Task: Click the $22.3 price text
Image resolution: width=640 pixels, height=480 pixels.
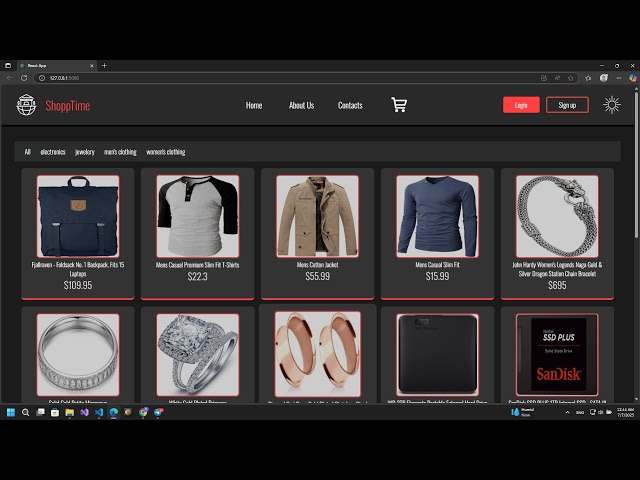Action: pos(198,276)
